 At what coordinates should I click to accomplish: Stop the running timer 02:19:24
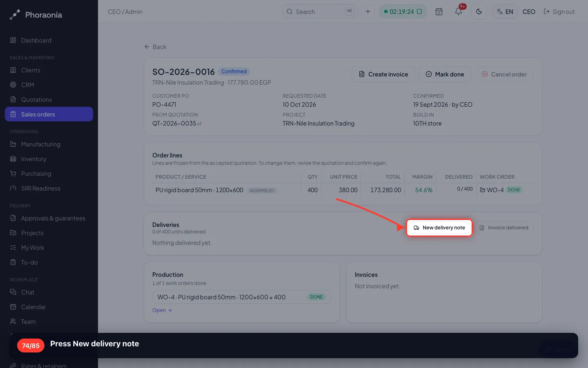pos(419,11)
